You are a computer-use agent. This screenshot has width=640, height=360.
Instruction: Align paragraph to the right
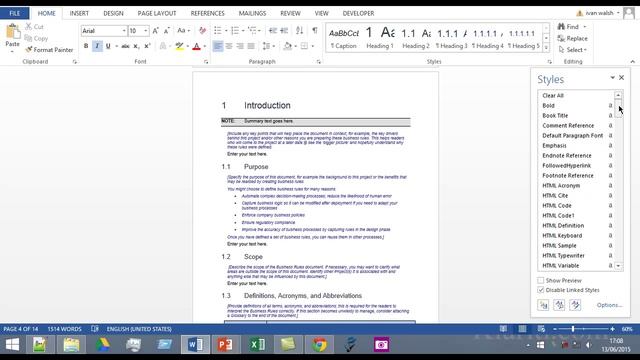click(240, 46)
